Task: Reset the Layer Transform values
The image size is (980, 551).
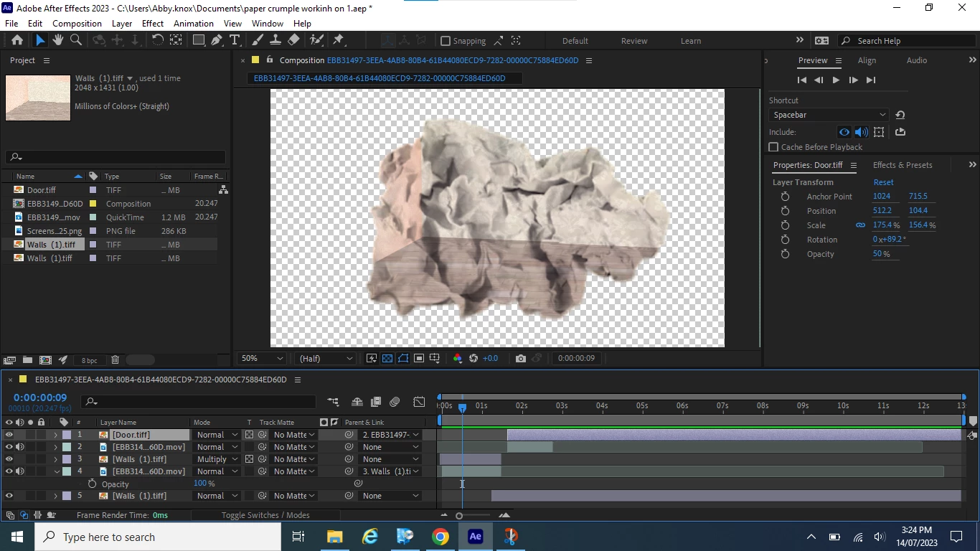Action: coord(883,182)
